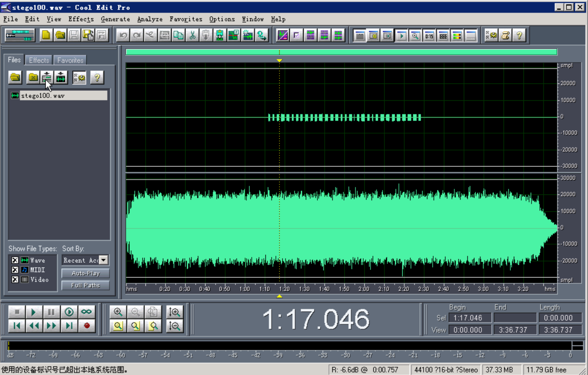The width and height of the screenshot is (588, 375).
Task: Click the Go to End transport button
Action: 69,326
